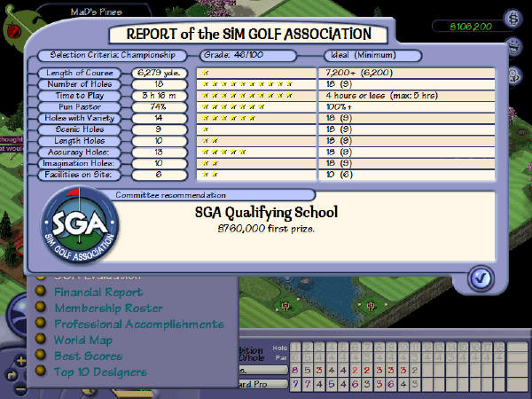This screenshot has width=532, height=399.
Task: Zoom out with the minus button
Action: click(20, 389)
